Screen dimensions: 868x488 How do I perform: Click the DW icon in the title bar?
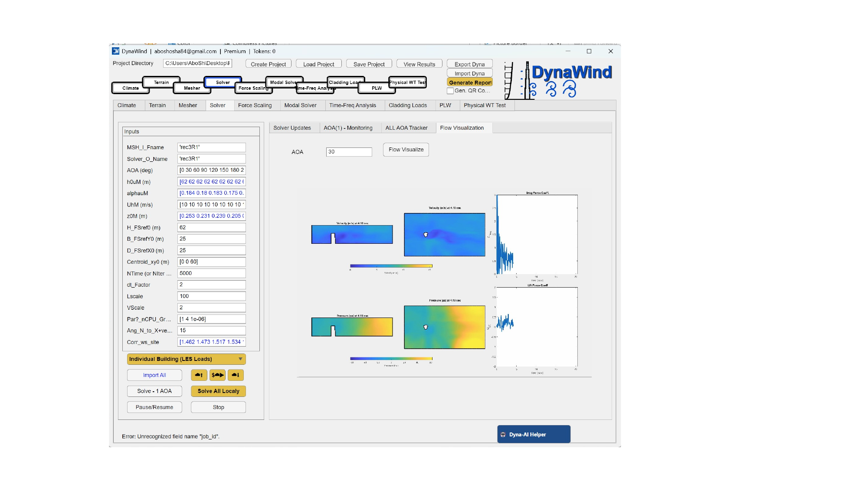pos(116,51)
